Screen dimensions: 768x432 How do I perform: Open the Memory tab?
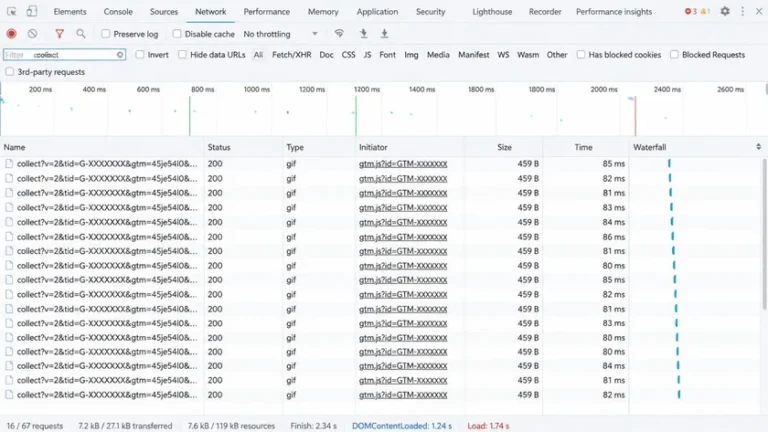[323, 11]
